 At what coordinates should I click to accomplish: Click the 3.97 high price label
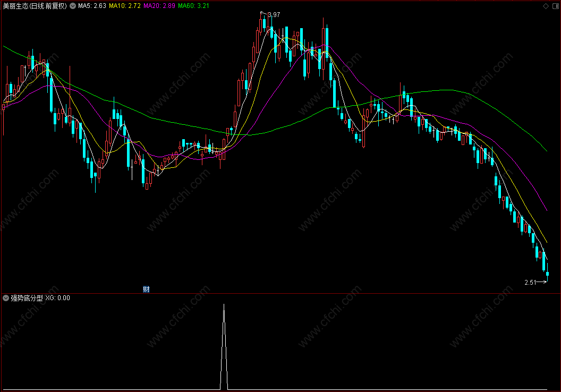coord(274,15)
